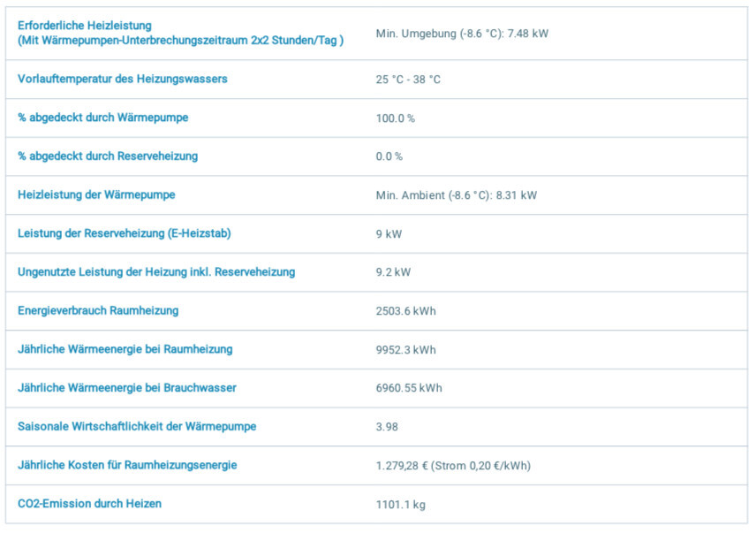Image resolution: width=756 pixels, height=533 pixels.
Task: Click the '2503.6 kWh' energy value
Action: (405, 311)
